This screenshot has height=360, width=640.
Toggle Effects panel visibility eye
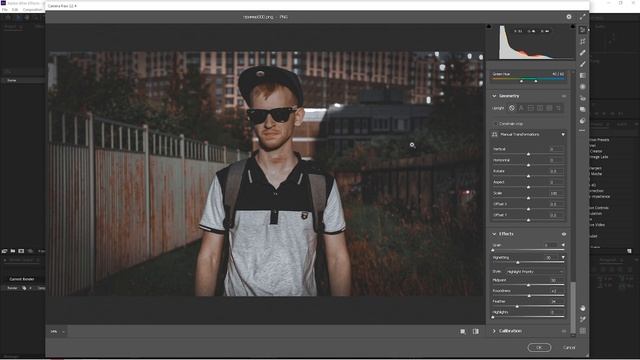pos(564,234)
